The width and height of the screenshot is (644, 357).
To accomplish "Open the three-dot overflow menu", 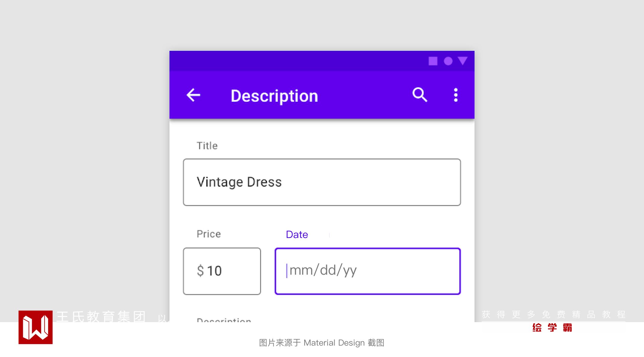I will pyautogui.click(x=456, y=95).
